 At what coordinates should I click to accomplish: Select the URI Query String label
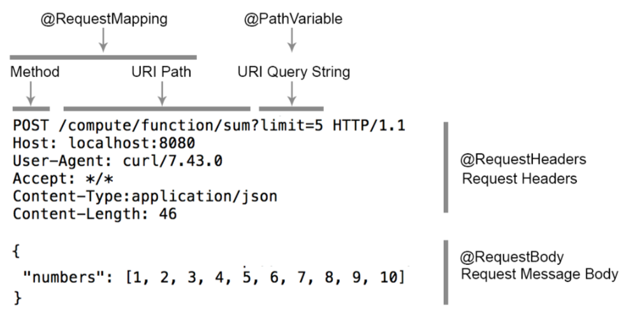coord(294,72)
